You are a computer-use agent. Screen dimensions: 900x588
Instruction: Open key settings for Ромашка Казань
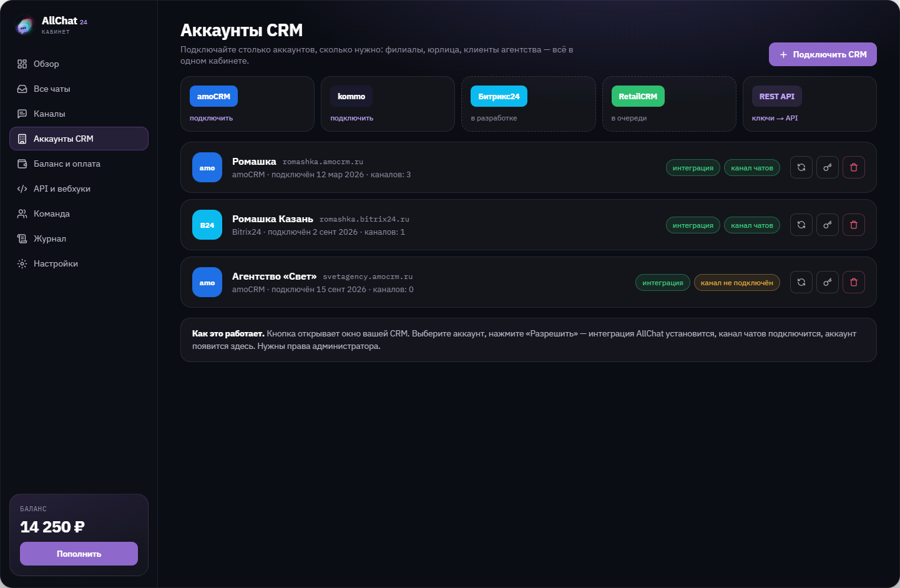point(828,225)
